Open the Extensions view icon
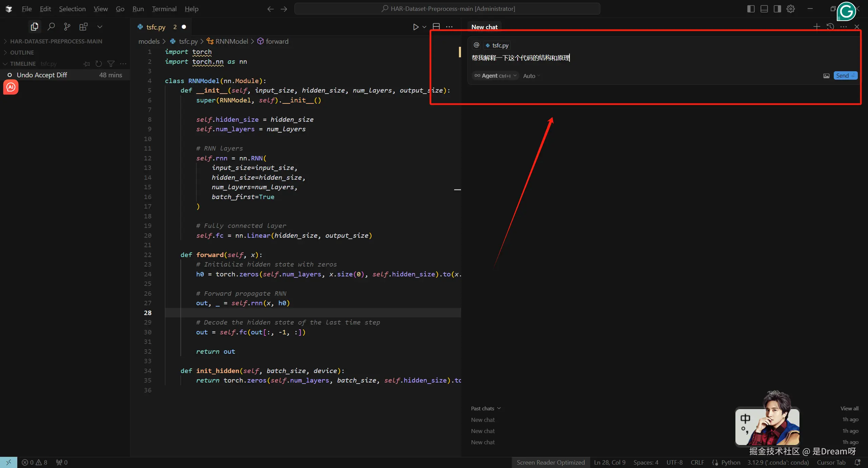Image resolution: width=868 pixels, height=468 pixels. 83,27
